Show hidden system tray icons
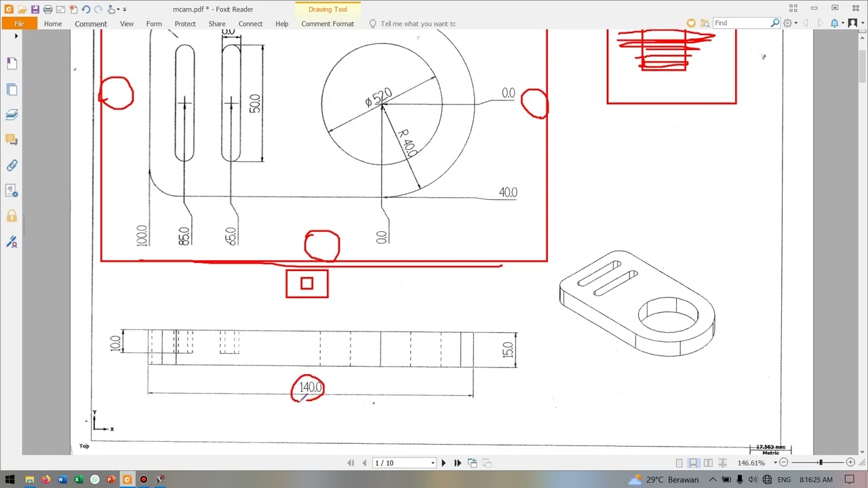Image resolution: width=868 pixels, height=488 pixels. click(x=712, y=479)
